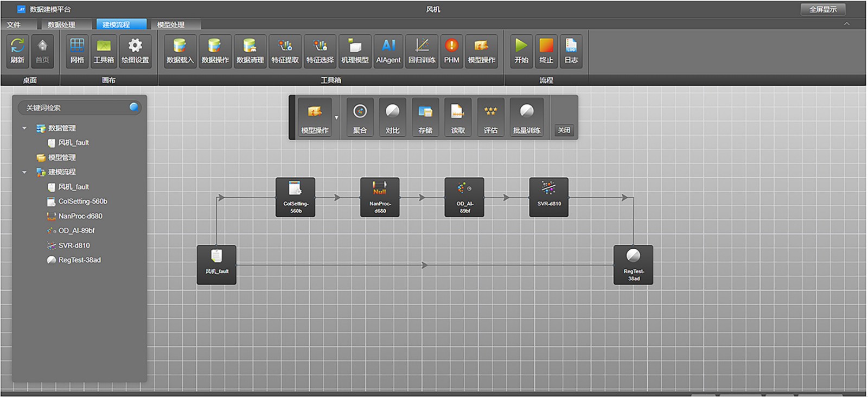The width and height of the screenshot is (868, 397).
Task: Click the 评估 evaluate stars icon
Action: click(x=490, y=118)
